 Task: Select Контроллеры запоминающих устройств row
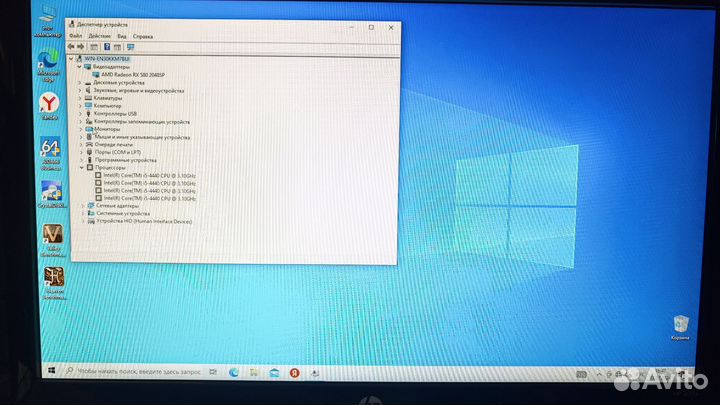[x=142, y=122]
